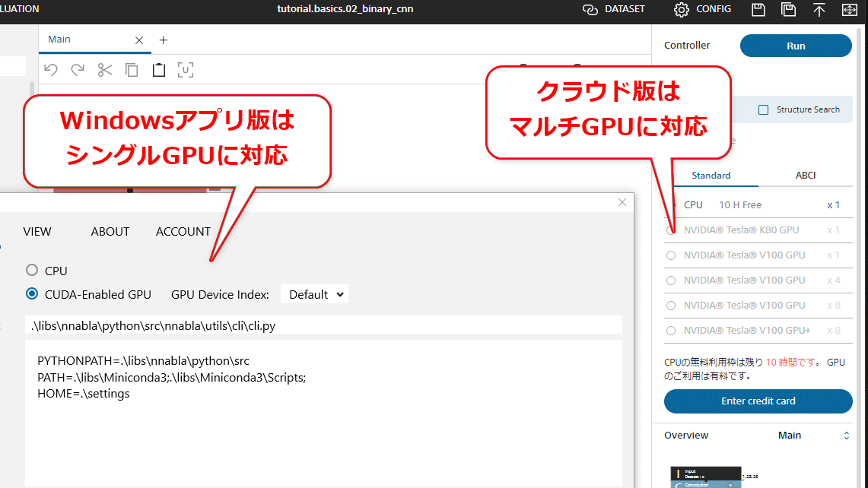Image resolution: width=868 pixels, height=488 pixels.
Task: Open the ACCOUNT settings tab
Action: click(183, 232)
